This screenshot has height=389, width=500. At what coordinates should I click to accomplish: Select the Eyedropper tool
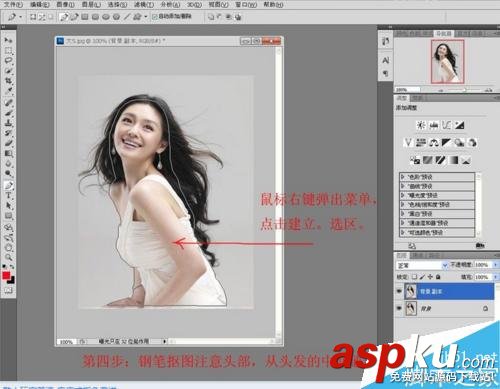[x=8, y=91]
